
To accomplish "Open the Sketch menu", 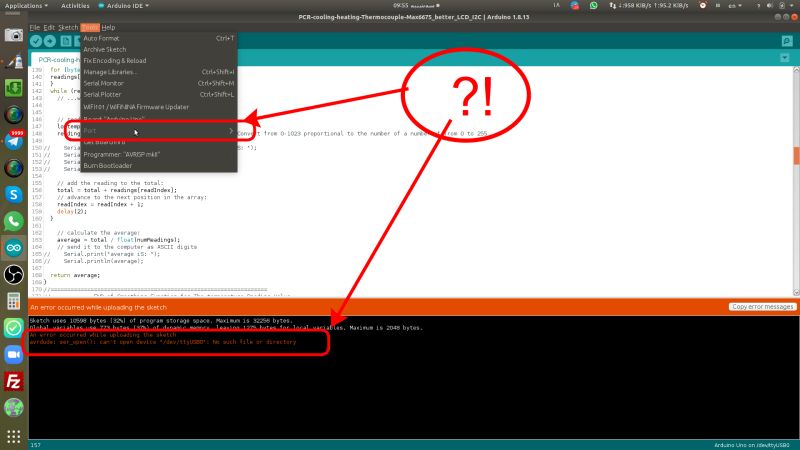I will (68, 28).
